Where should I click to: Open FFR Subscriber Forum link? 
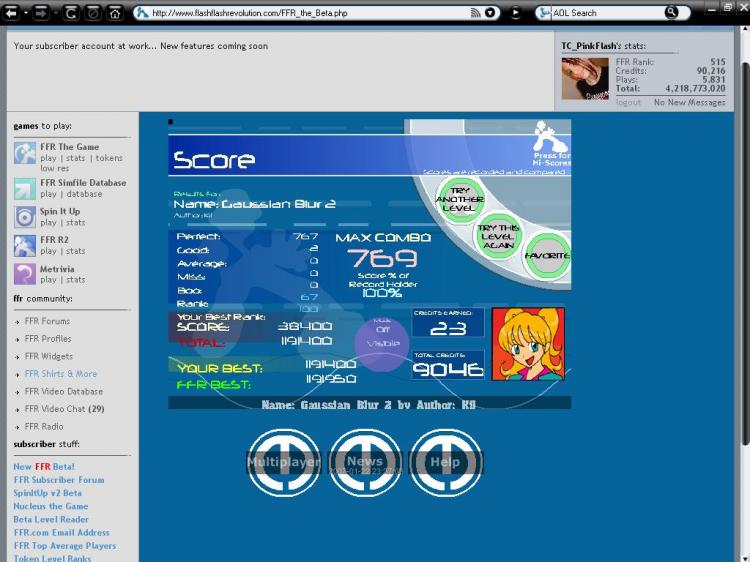[x=59, y=480]
